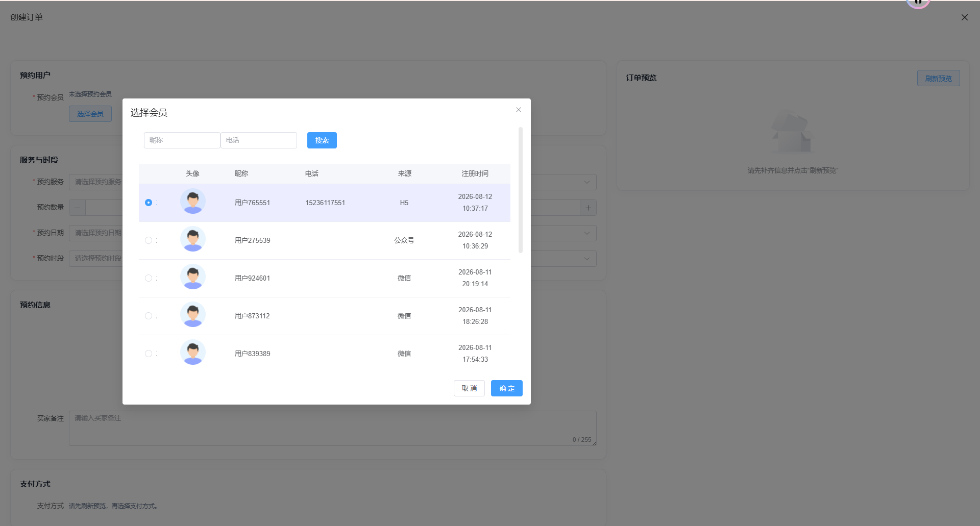Click registration time 2026-08-11 17:54:33
This screenshot has width=980, height=526.
475,354
